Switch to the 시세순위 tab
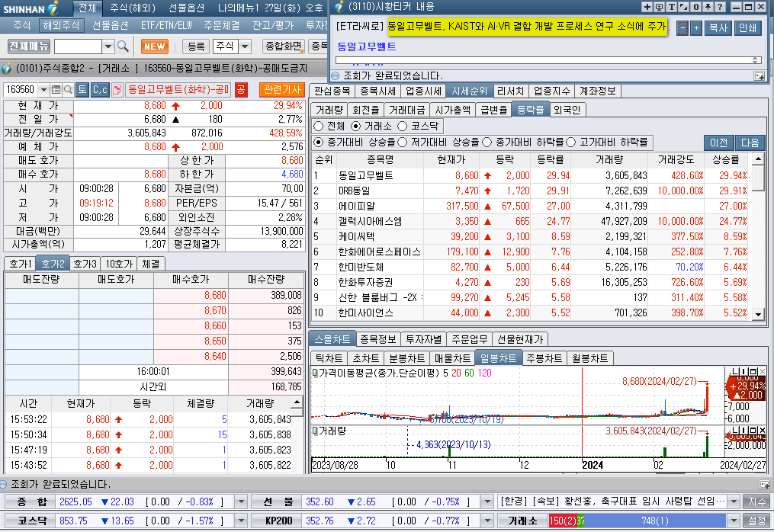Image resolution: width=774 pixels, height=532 pixels. pos(469,91)
